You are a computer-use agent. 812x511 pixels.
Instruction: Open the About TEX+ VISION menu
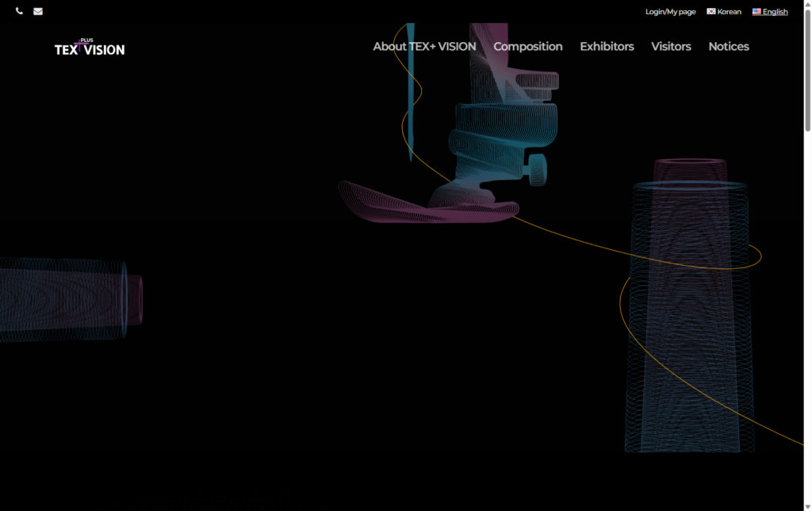point(424,47)
